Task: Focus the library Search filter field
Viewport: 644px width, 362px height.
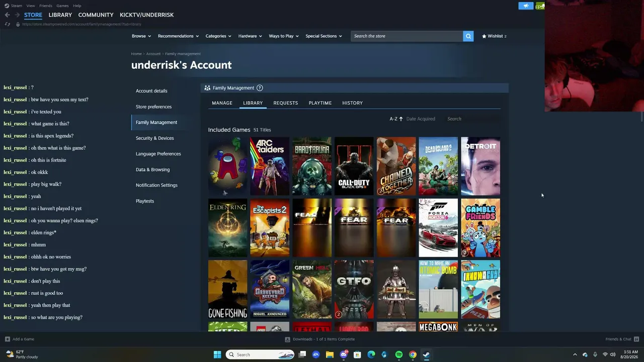Action: click(x=472, y=119)
